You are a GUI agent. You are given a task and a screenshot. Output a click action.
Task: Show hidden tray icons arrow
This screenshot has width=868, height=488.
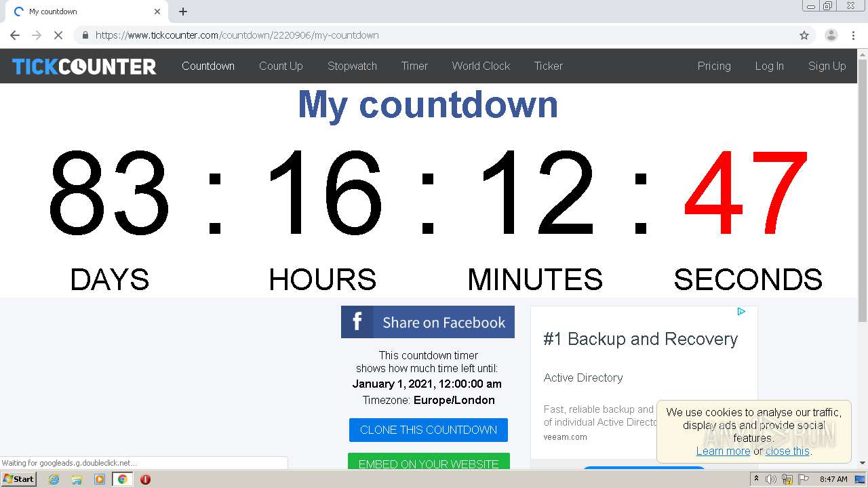756,479
